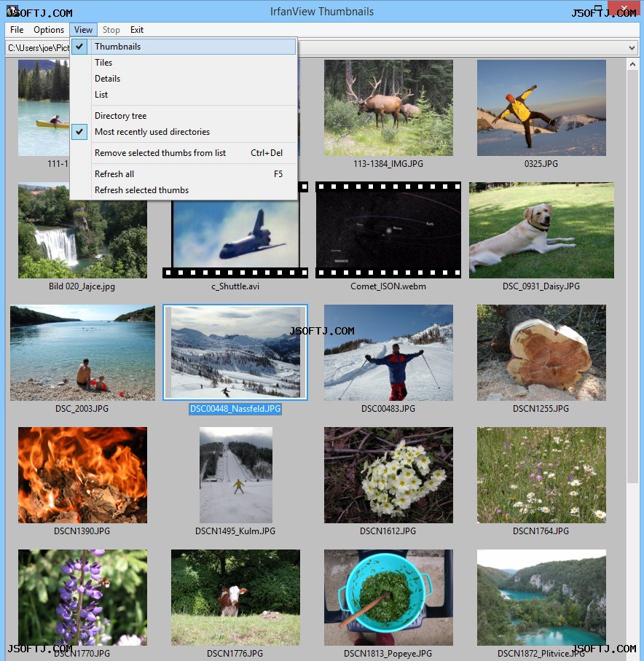Click the c_Shuttle.avi filename label
This screenshot has height=661, width=644.
point(235,286)
